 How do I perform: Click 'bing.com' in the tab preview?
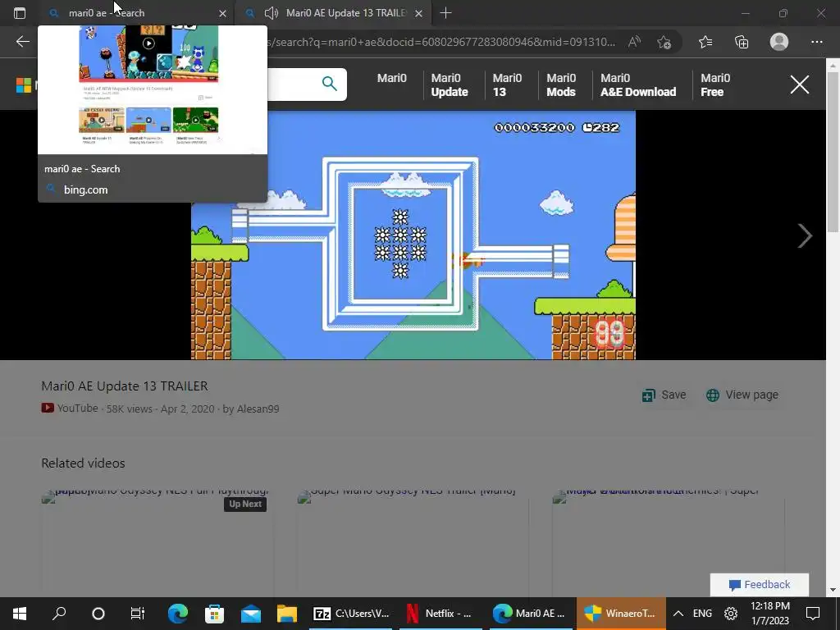[85, 189]
